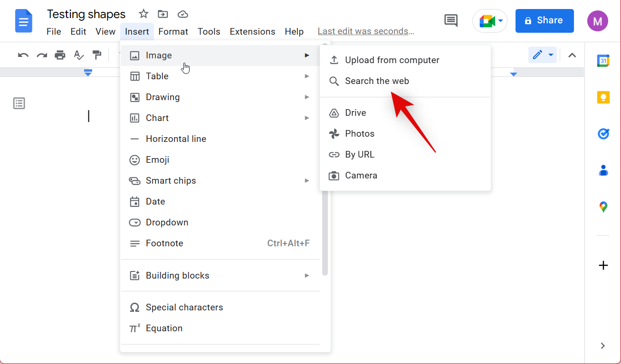Screen dimensions: 621x364
Task: Open the Format menu
Action: (173, 32)
